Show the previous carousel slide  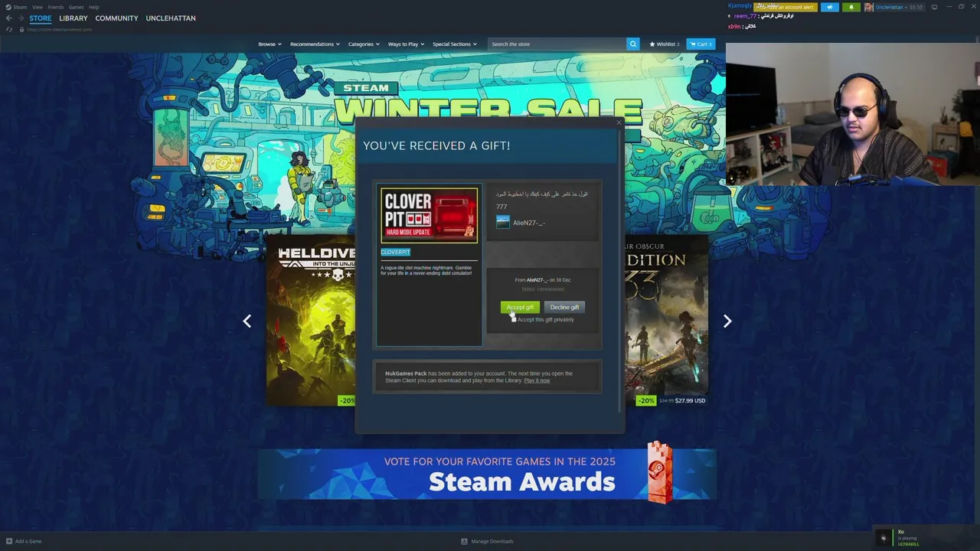tap(247, 321)
